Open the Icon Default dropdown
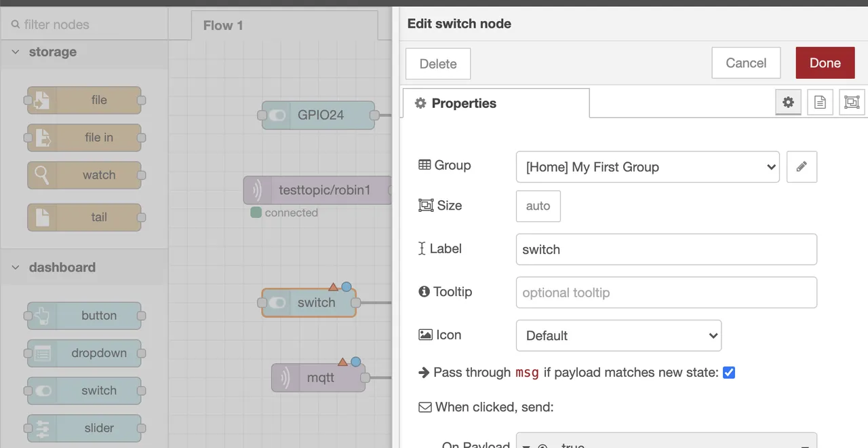Screen dimensions: 868x448 [x=618, y=335]
